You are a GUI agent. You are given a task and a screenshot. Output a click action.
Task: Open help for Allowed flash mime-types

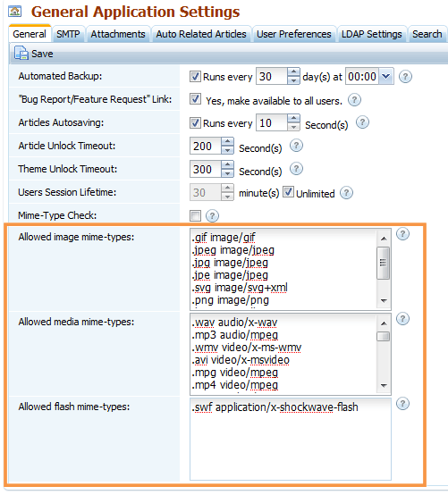point(402,404)
